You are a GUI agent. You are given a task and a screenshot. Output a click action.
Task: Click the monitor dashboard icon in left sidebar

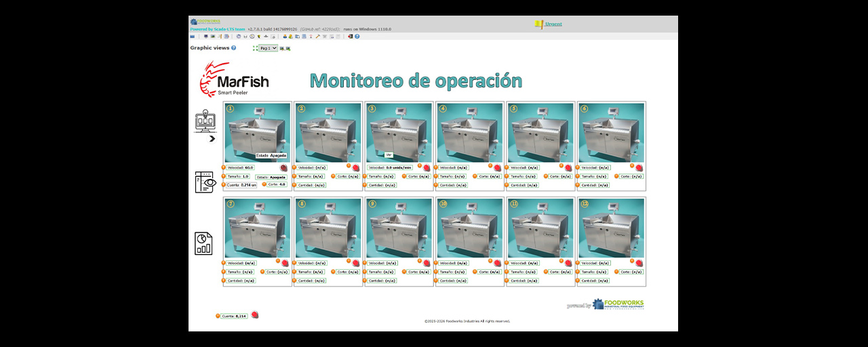coord(205,121)
